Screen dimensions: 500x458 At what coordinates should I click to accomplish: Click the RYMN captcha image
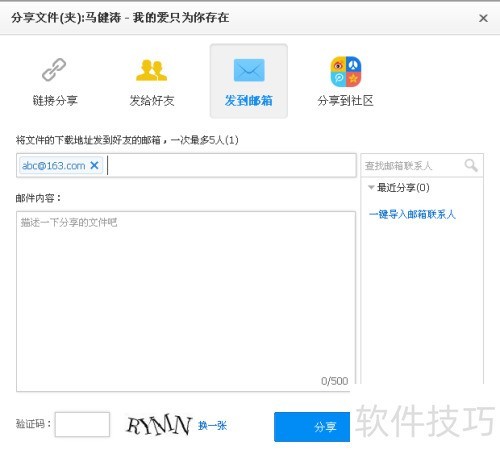[x=159, y=425]
